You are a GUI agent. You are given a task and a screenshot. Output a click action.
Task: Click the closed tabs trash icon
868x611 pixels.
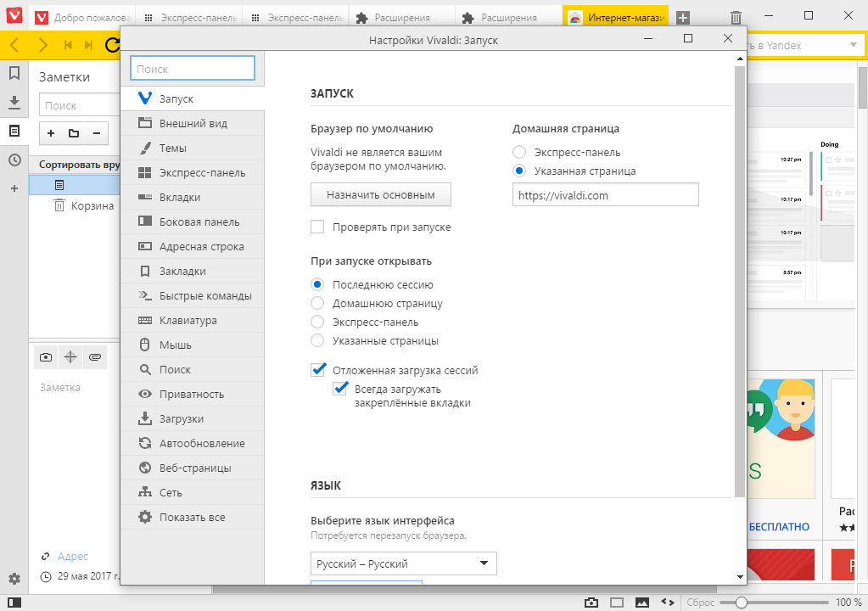(736, 18)
